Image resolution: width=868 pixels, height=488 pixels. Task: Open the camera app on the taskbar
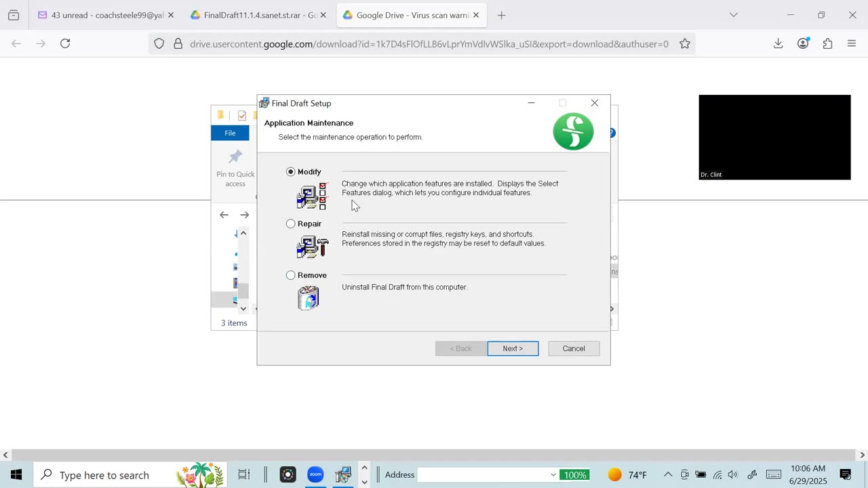288,474
